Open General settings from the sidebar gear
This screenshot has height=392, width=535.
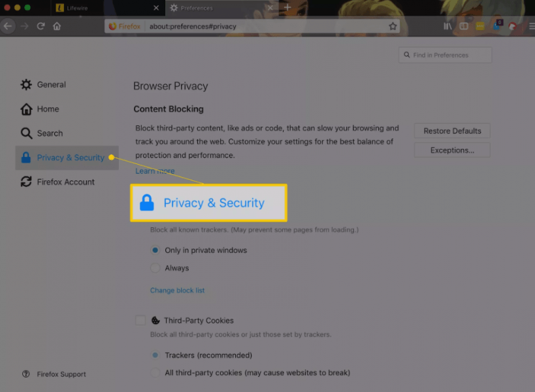[25, 84]
